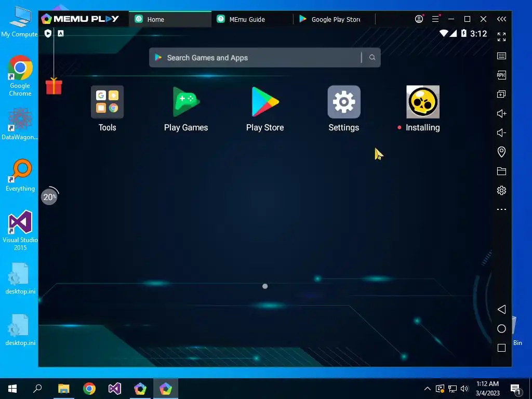The height and width of the screenshot is (399, 532).
Task: Select the My Computer desktop icon
Action: click(19, 21)
